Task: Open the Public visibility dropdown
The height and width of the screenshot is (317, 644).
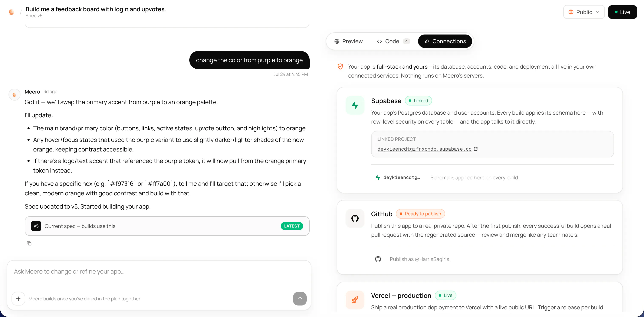Action: point(584,12)
